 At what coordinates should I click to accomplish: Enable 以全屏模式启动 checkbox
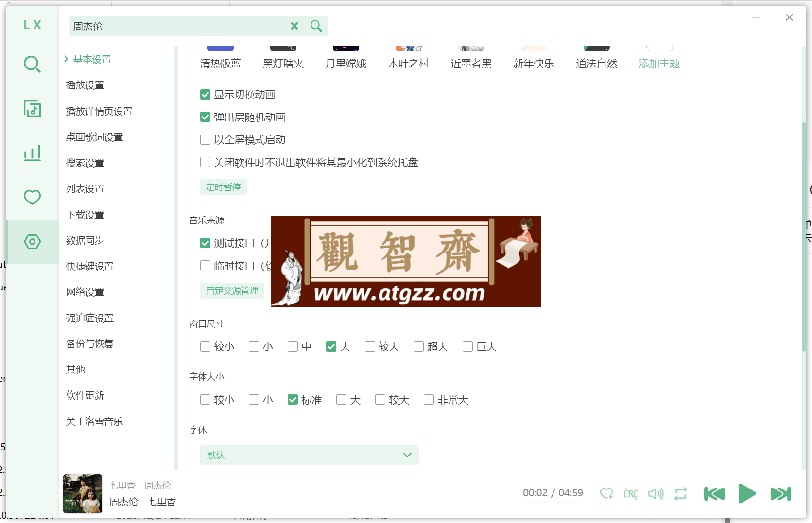point(205,140)
